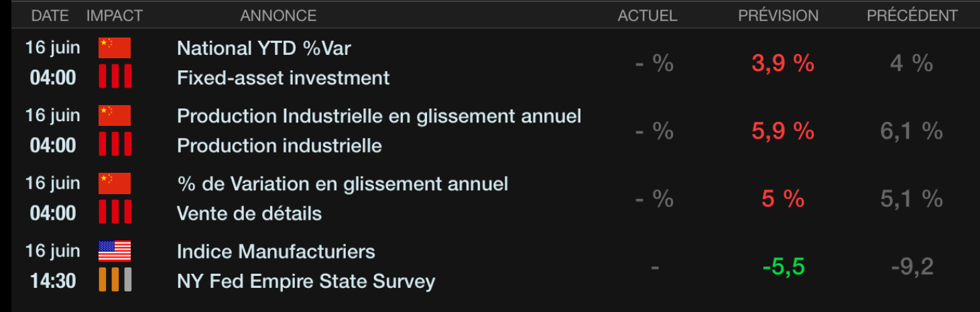This screenshot has width=980, height=312.
Task: Open the NY Fed Empire State Survey
Action: (x=306, y=281)
